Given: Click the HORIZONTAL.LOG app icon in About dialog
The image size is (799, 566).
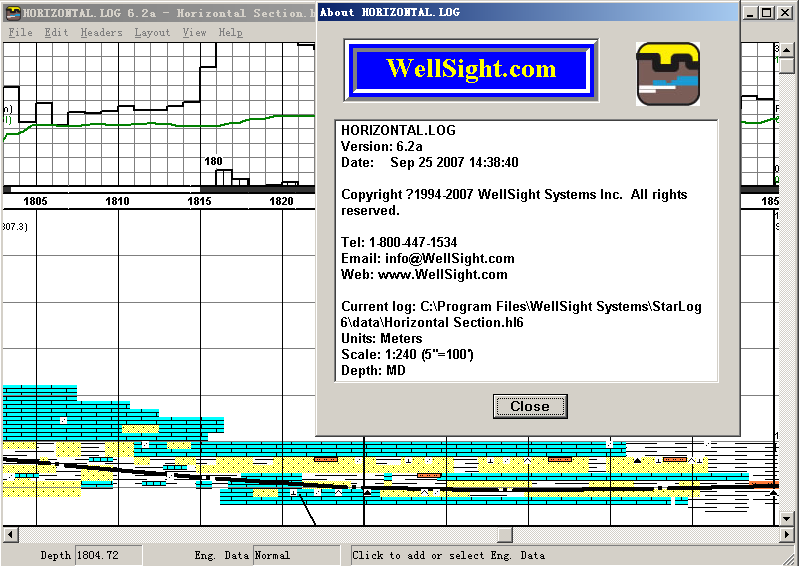Looking at the screenshot, I should pyautogui.click(x=668, y=74).
